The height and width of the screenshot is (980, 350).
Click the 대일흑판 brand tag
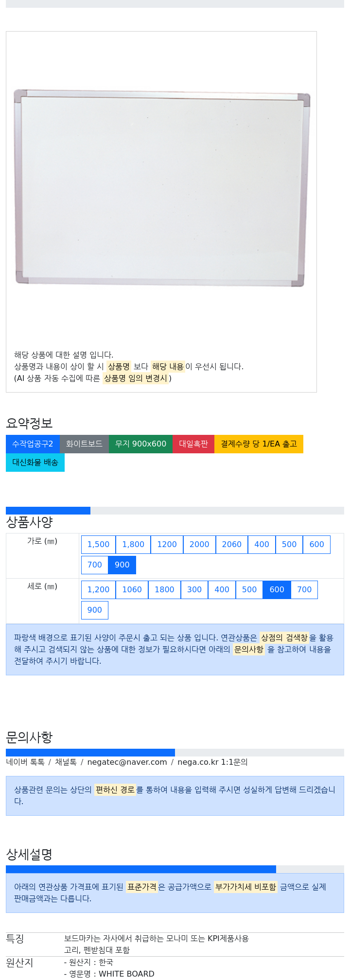coord(193,444)
